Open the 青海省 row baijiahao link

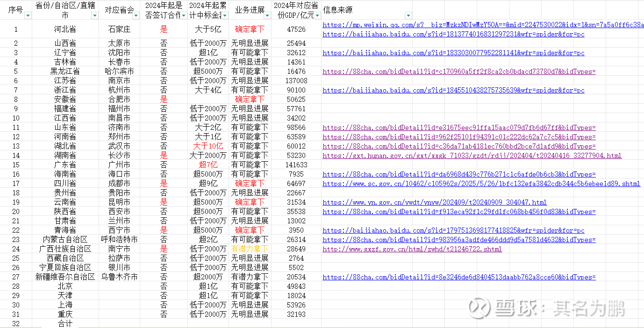pyautogui.click(x=453, y=230)
